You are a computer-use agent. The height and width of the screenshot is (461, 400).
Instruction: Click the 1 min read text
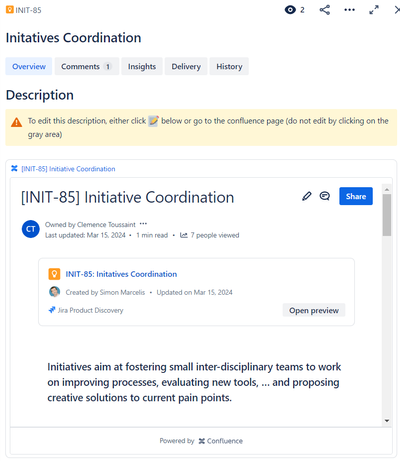[152, 235]
